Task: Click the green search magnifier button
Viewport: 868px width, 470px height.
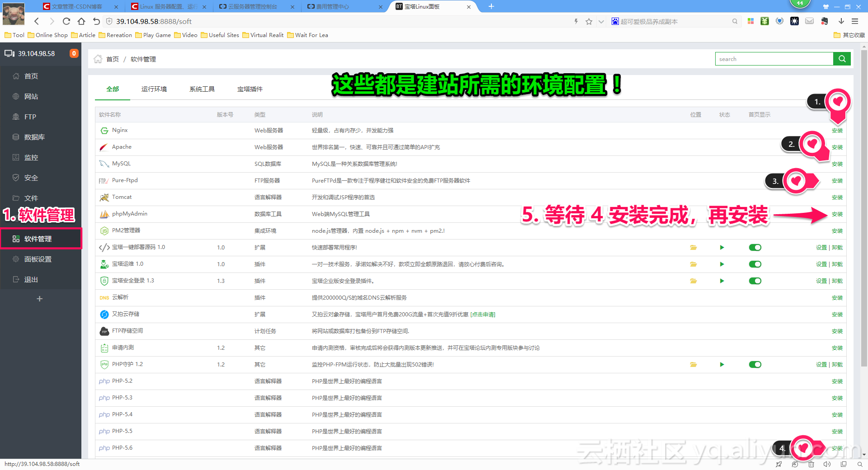Action: click(842, 59)
